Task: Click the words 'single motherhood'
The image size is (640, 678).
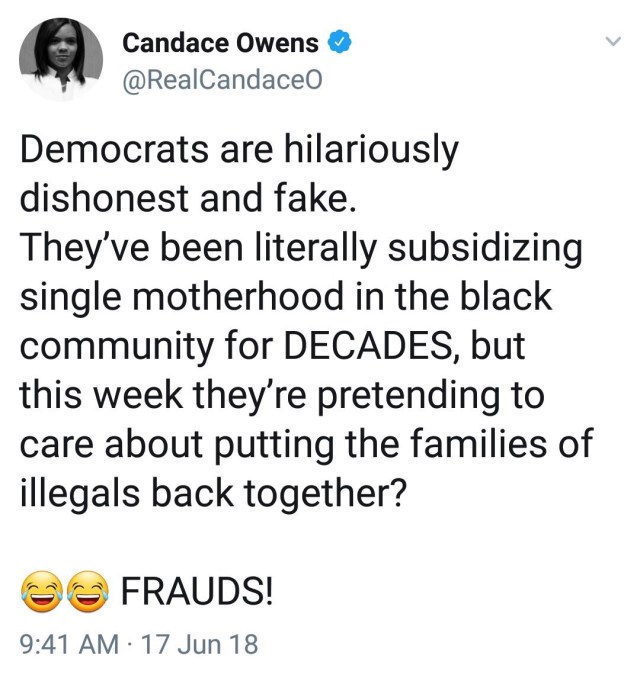Action: (x=182, y=298)
